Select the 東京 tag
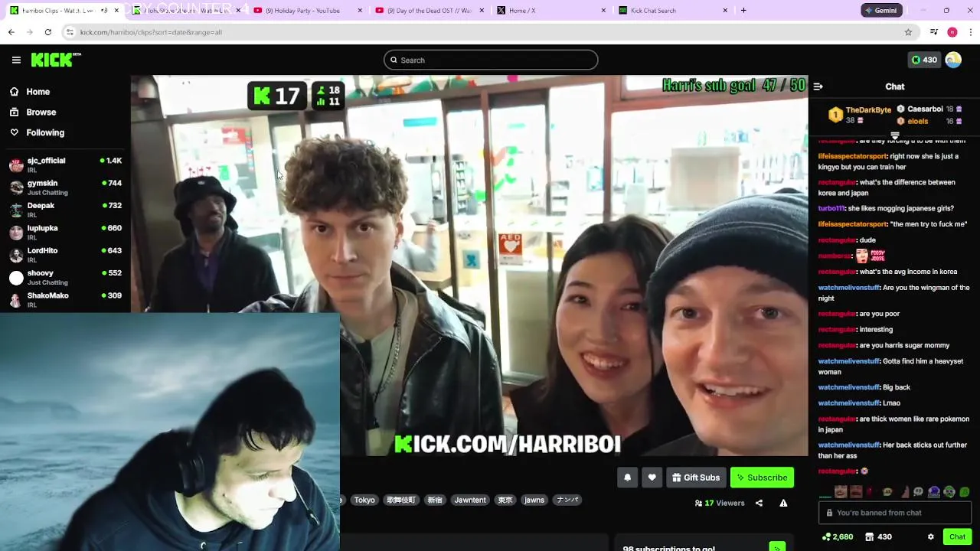 tap(505, 500)
